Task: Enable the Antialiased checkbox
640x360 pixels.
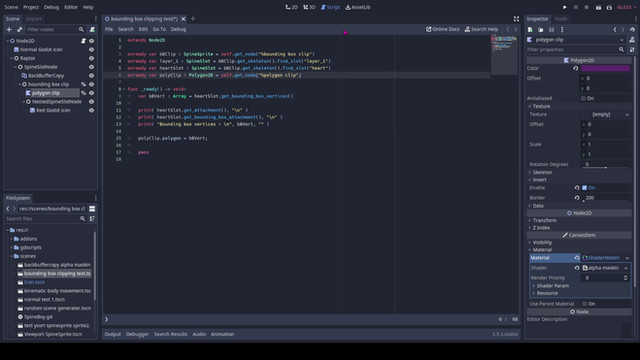Action: 583,98
